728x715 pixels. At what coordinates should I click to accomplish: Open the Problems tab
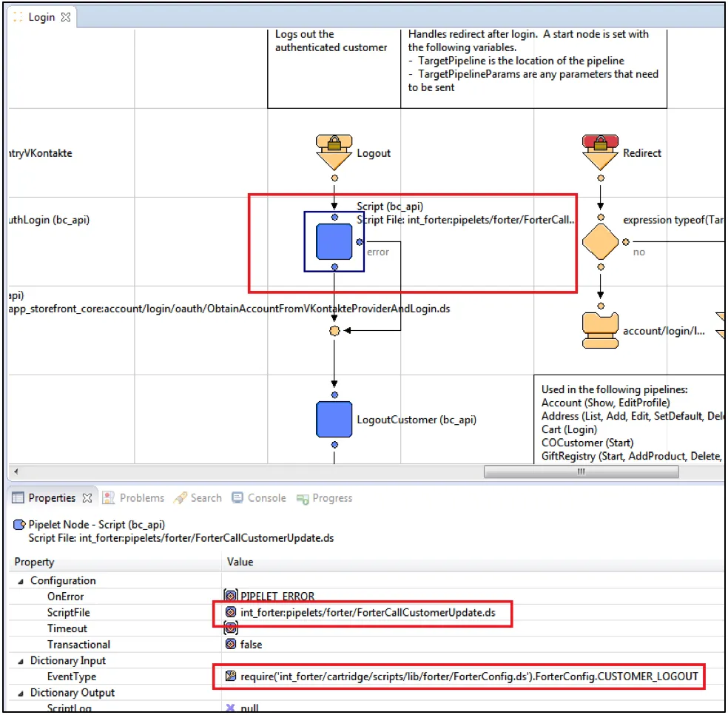point(134,498)
